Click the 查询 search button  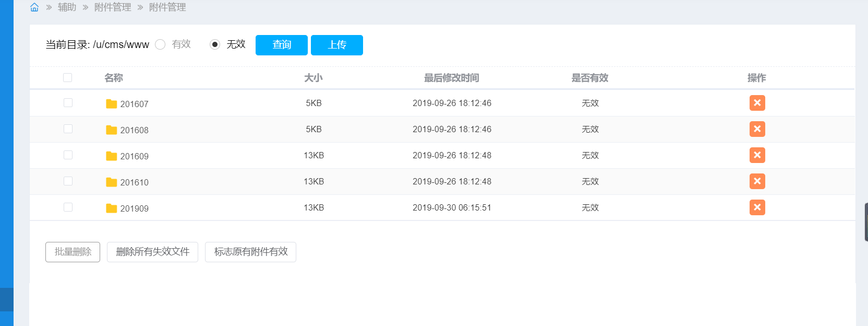pyautogui.click(x=282, y=45)
